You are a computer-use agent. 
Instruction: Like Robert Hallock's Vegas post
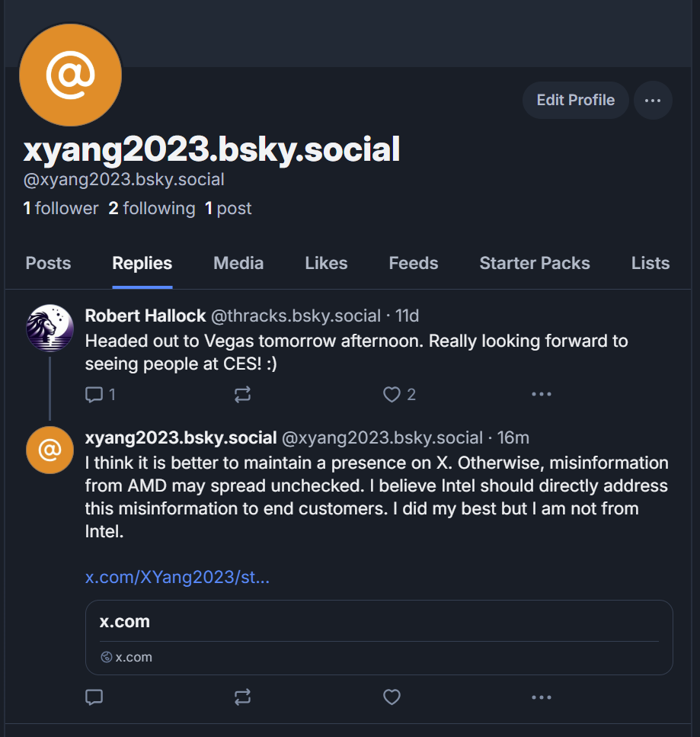pyautogui.click(x=392, y=394)
